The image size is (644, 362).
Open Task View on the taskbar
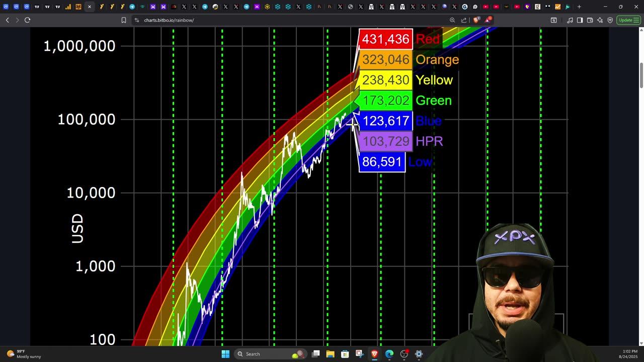coord(316,354)
